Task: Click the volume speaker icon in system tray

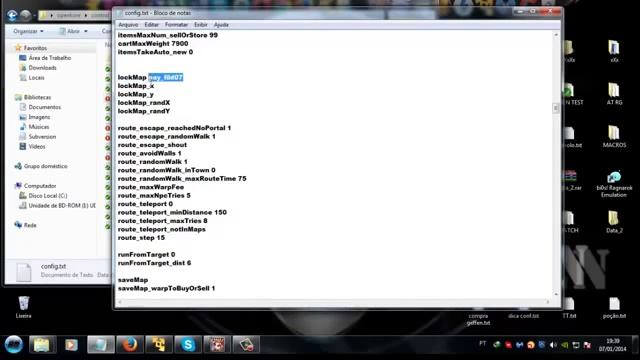Action: (x=553, y=345)
